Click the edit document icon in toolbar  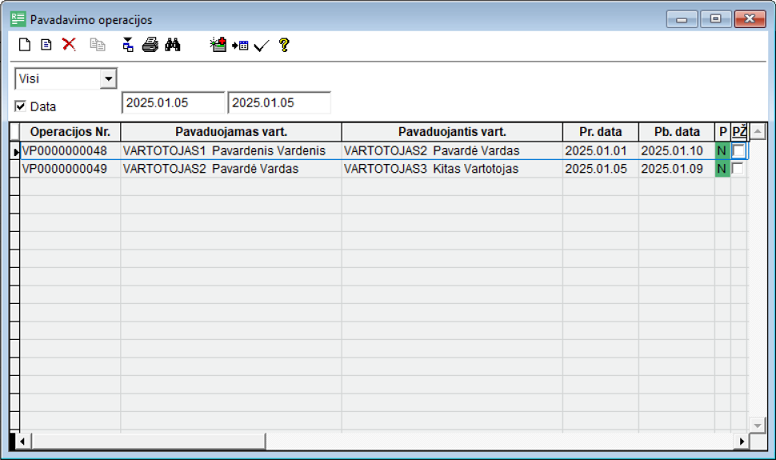coord(46,45)
